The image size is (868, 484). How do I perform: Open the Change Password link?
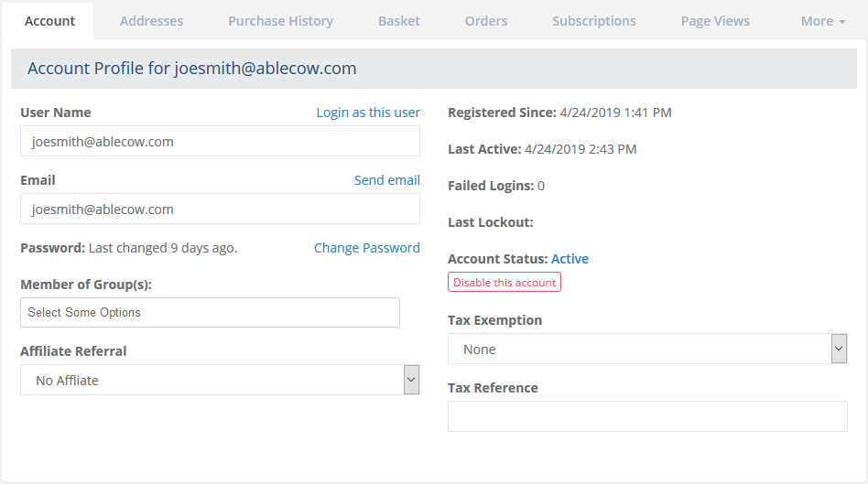tap(366, 248)
